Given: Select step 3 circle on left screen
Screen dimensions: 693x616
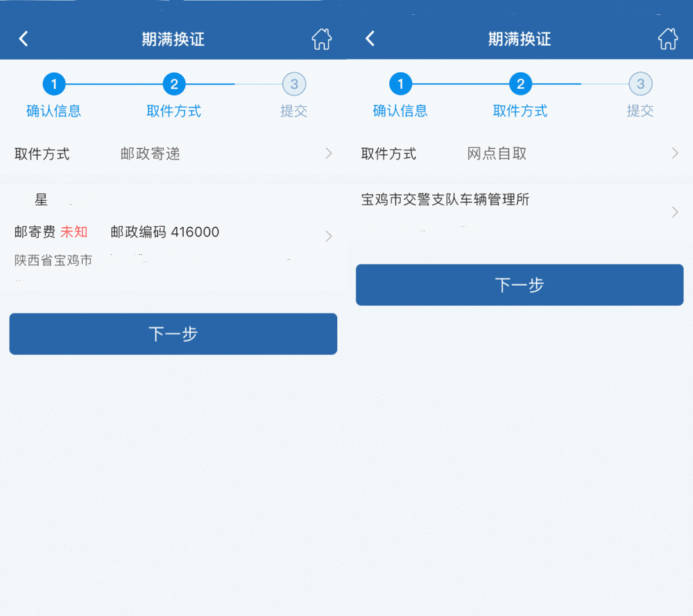Looking at the screenshot, I should pos(294,84).
